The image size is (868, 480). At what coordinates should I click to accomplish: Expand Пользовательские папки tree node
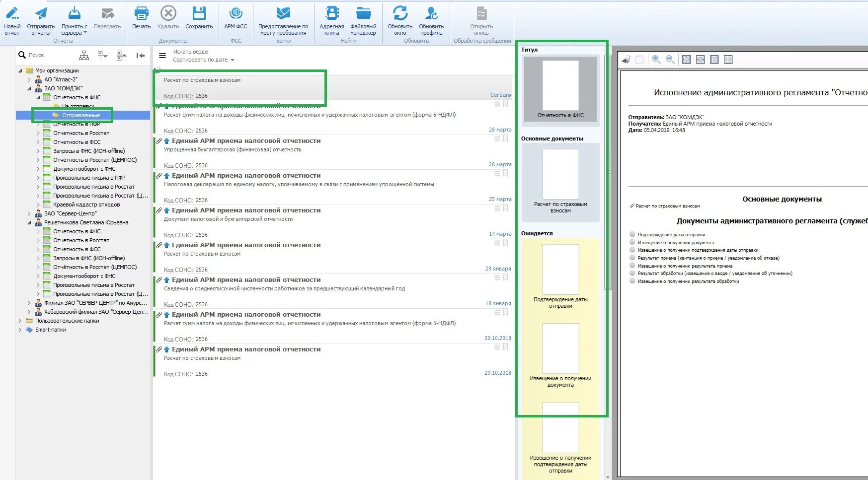coord(20,321)
